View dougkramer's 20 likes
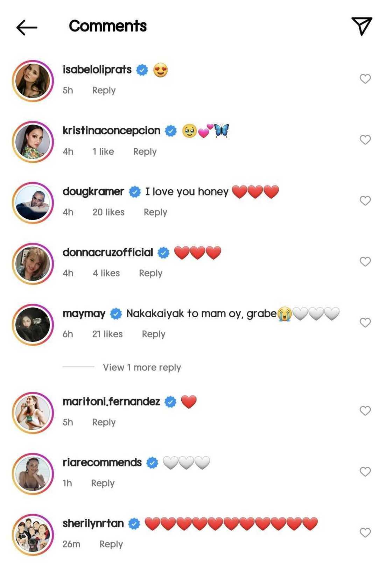The height and width of the screenshot is (571, 392). tap(108, 212)
